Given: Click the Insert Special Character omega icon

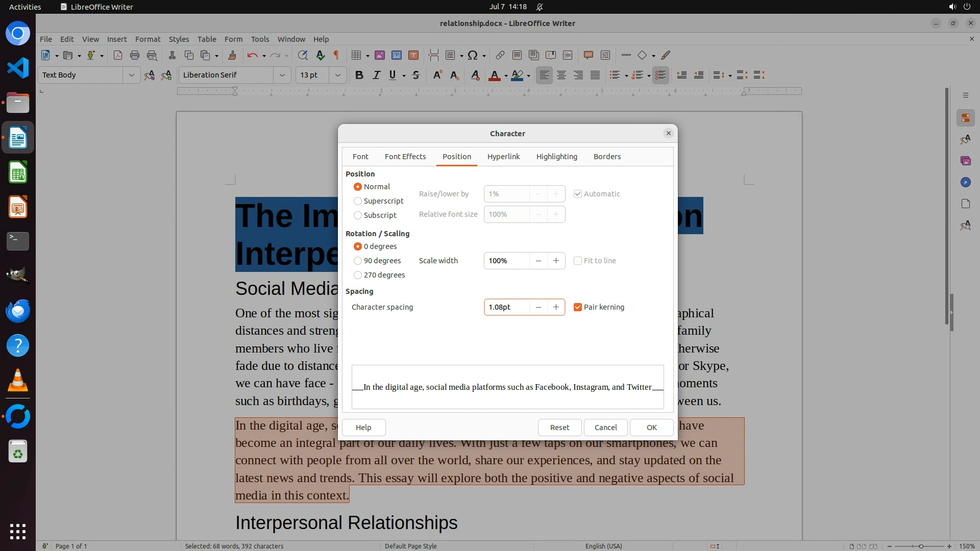Looking at the screenshot, I should point(473,55).
